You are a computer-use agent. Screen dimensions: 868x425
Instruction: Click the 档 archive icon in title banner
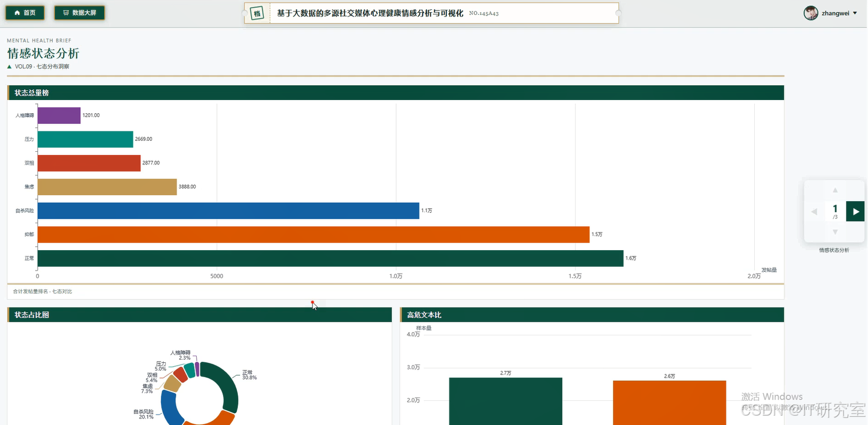pos(257,13)
